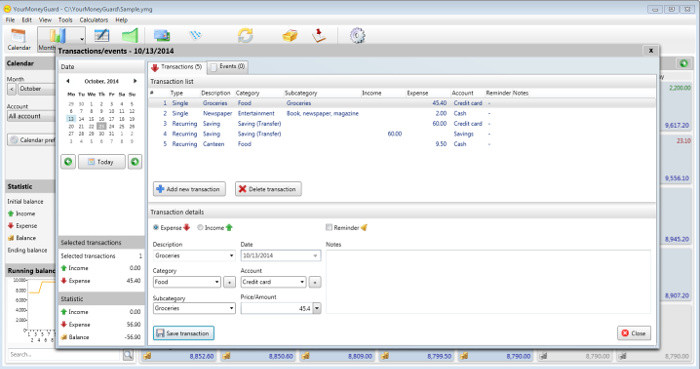Go to previous month in dialog calendar
Screen dimensions: 700x369
68,81
